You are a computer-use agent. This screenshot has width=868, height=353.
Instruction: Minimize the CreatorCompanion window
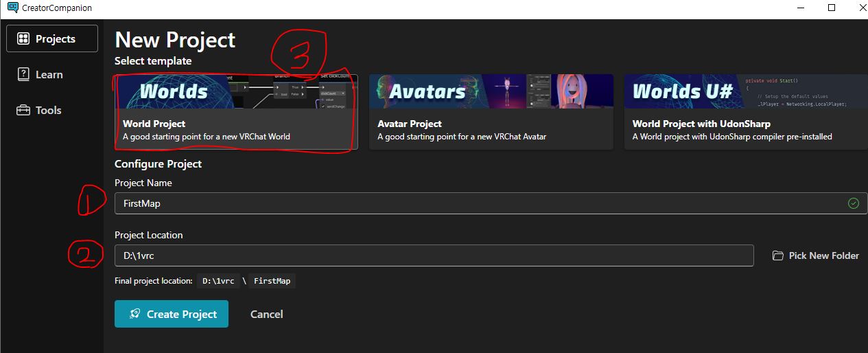[800, 8]
